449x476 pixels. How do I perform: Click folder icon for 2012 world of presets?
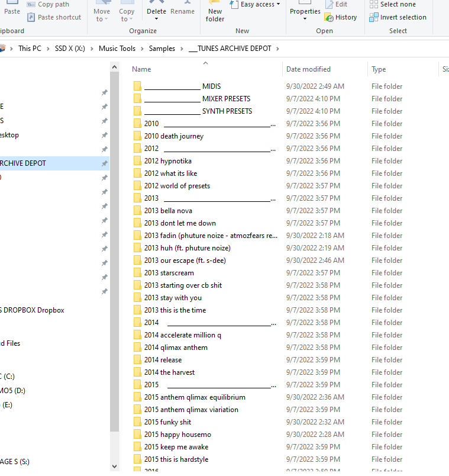137,186
